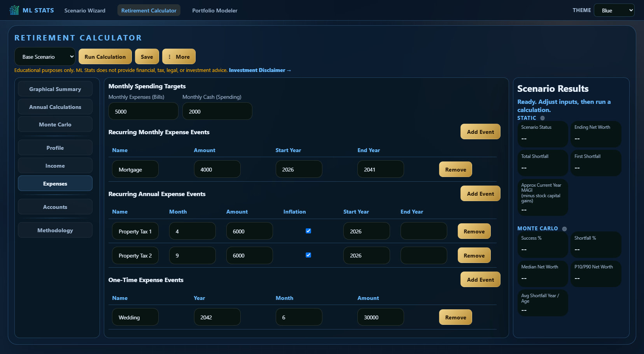
Task: Click the STATIC status indicator dot
Action: click(x=542, y=118)
